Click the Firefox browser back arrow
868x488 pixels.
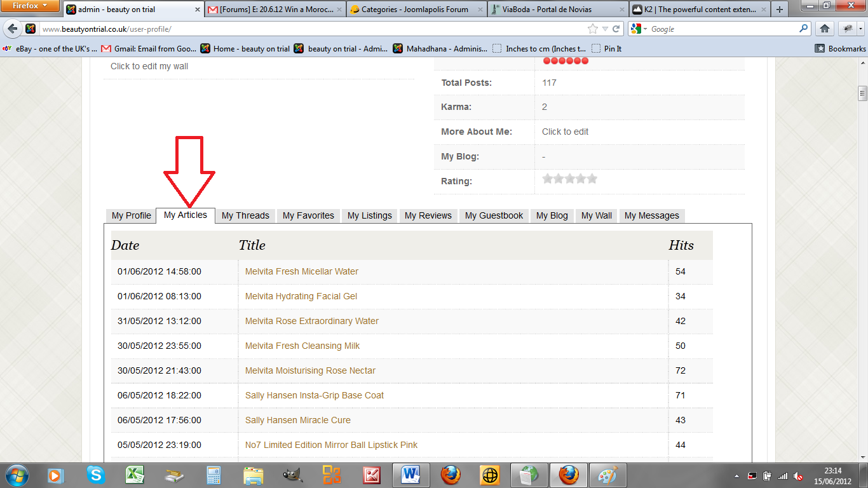point(13,29)
